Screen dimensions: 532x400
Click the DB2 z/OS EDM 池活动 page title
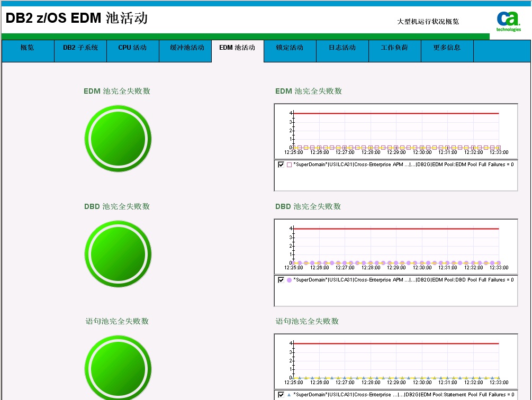pos(77,18)
